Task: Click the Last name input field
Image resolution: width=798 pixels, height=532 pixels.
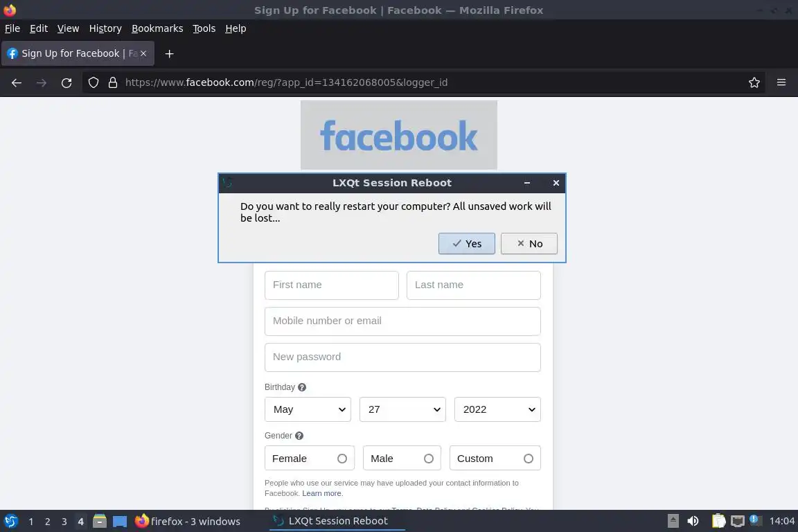Action: [x=473, y=285]
